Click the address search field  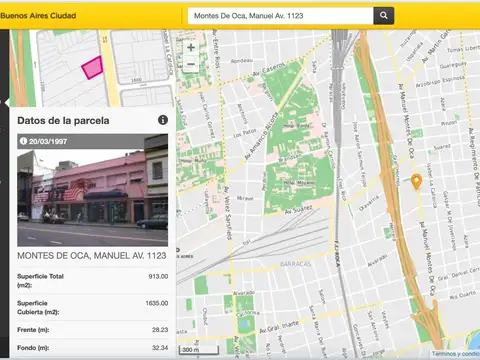click(x=280, y=16)
